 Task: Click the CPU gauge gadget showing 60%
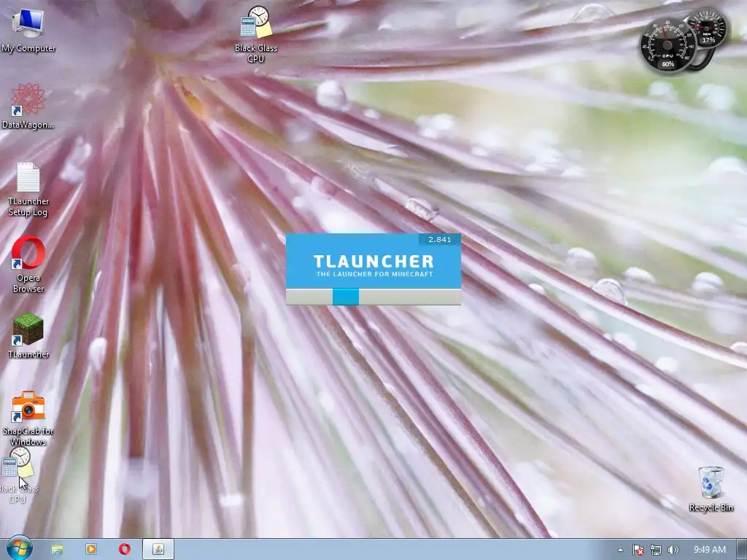pos(667,46)
